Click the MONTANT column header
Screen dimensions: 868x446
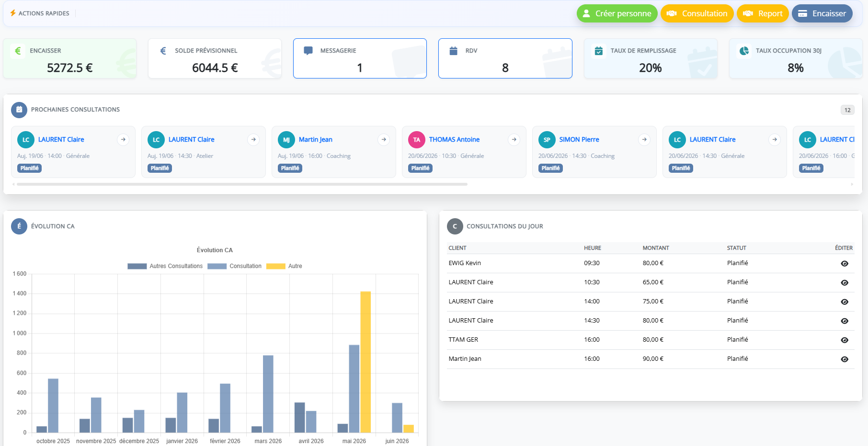(x=656, y=248)
